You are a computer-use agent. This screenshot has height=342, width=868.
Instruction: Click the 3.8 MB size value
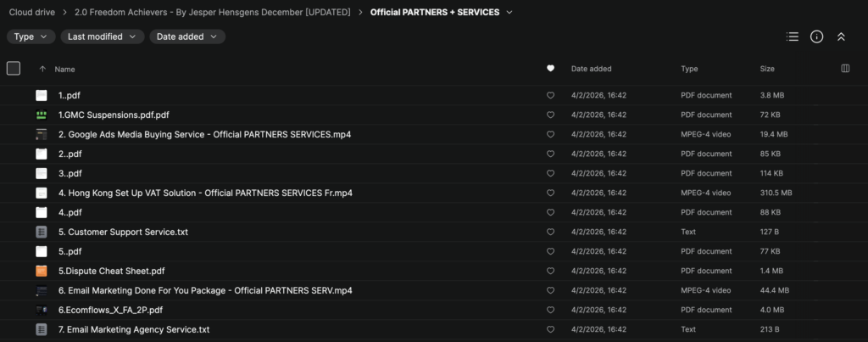click(x=772, y=95)
